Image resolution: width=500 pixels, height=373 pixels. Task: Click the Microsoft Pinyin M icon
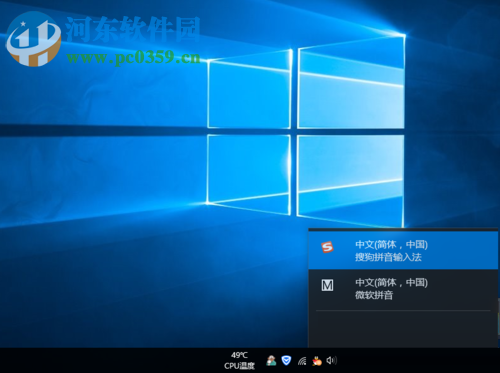[x=327, y=285]
